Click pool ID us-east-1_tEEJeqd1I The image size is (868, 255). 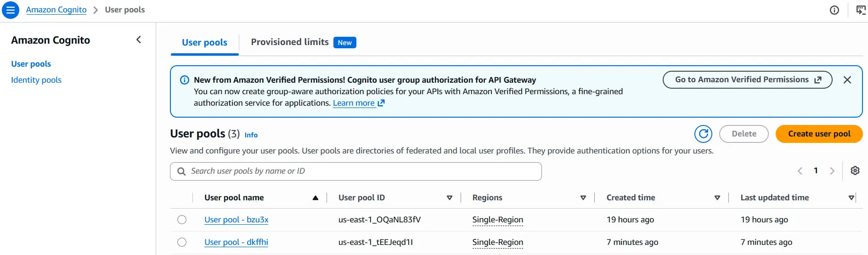point(376,242)
